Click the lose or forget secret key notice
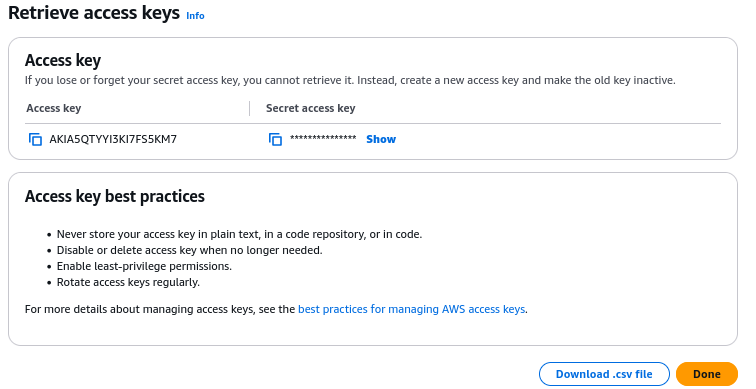756x389 pixels. pyautogui.click(x=350, y=80)
